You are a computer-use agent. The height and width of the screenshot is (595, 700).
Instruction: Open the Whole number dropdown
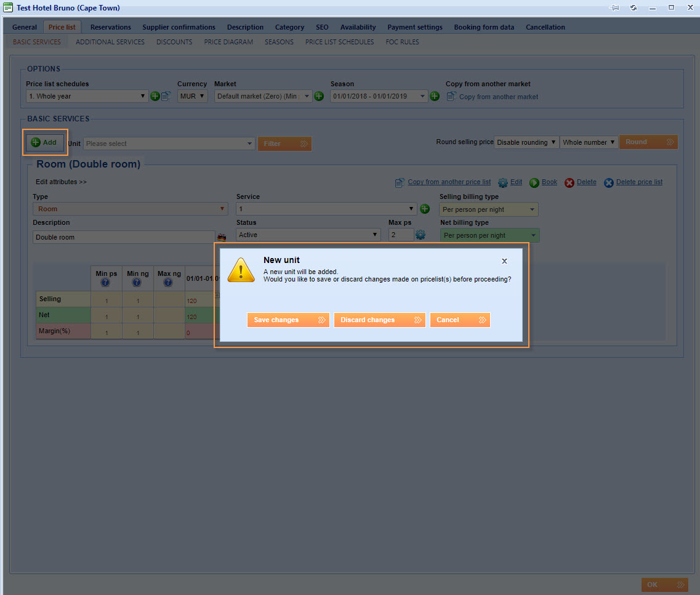pos(589,142)
